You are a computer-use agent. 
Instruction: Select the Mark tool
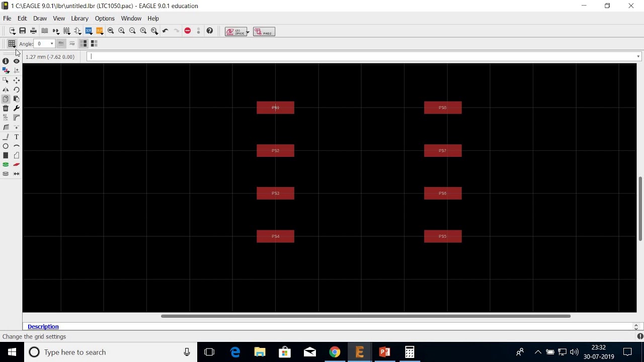point(17,70)
